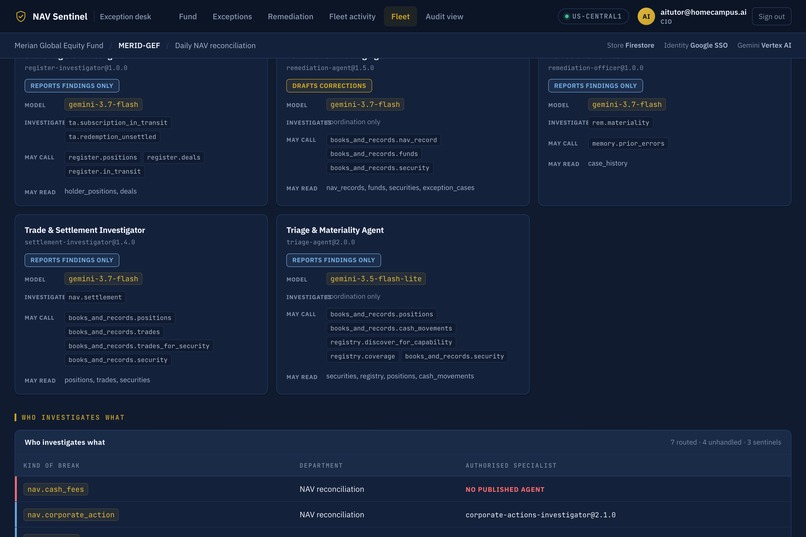Open the AI user avatar
806x537 pixels.
click(x=646, y=16)
